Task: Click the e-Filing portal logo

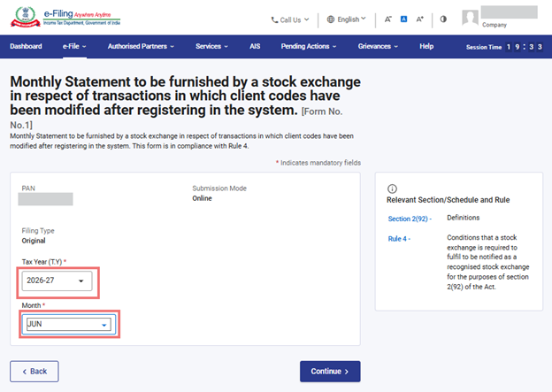Action: tap(66, 19)
